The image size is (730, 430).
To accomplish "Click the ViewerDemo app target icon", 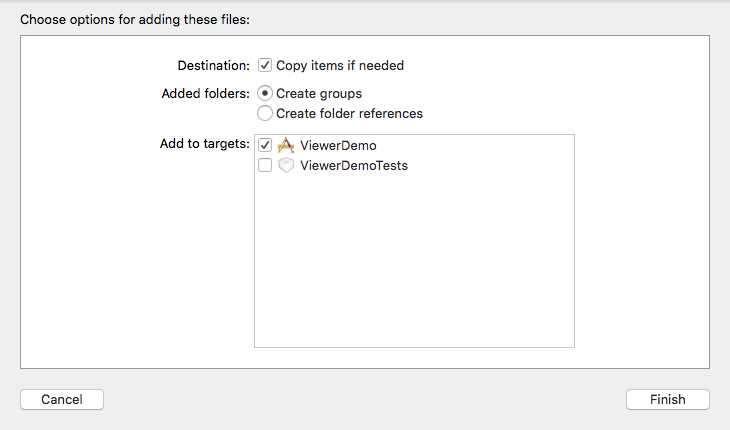I will [x=286, y=145].
